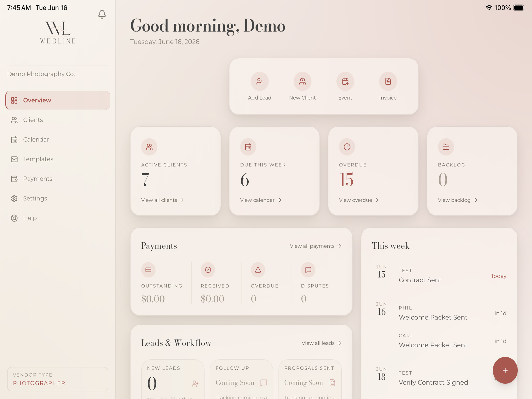Open Templates in sidebar
Image resolution: width=532 pixels, height=399 pixels.
pos(58,159)
